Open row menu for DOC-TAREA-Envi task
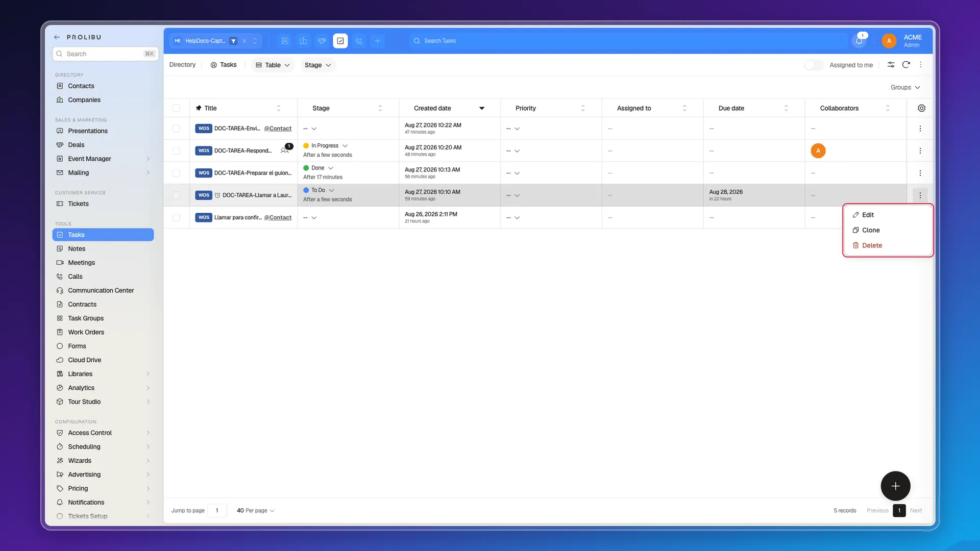980x551 pixels. pos(920,129)
